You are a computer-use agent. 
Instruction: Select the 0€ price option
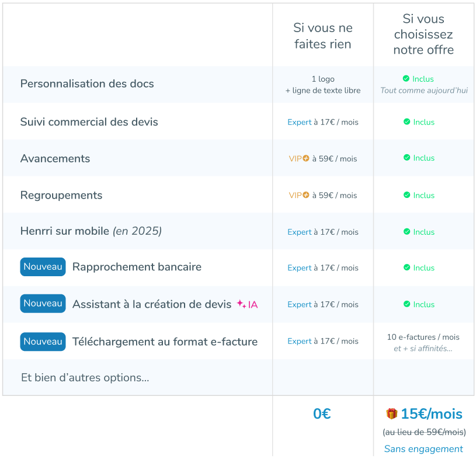322,414
